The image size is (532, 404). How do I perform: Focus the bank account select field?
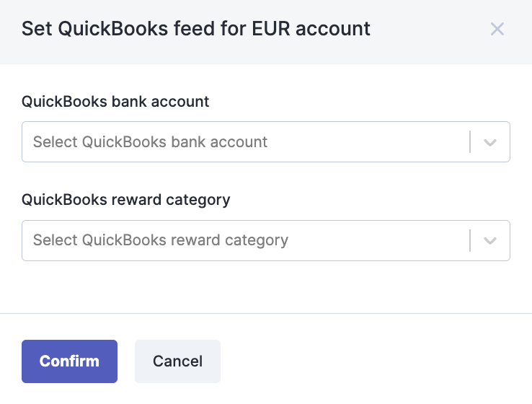coord(245,142)
